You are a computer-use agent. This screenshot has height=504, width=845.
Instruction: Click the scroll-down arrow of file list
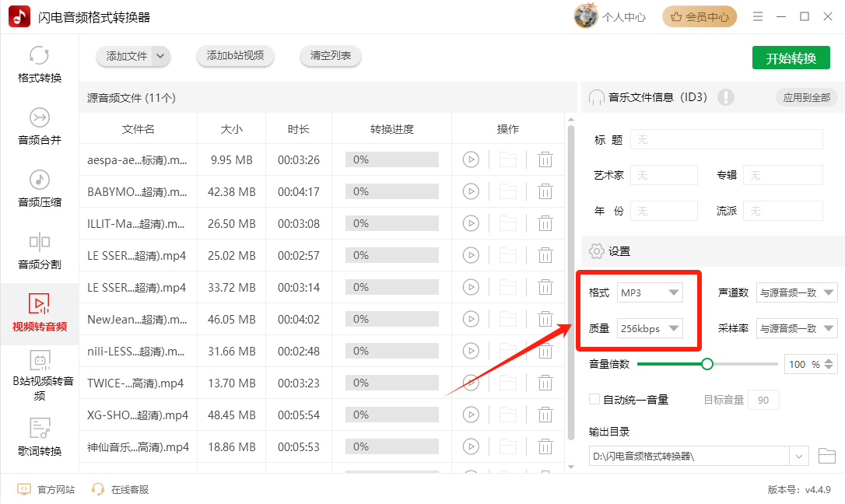(571, 467)
